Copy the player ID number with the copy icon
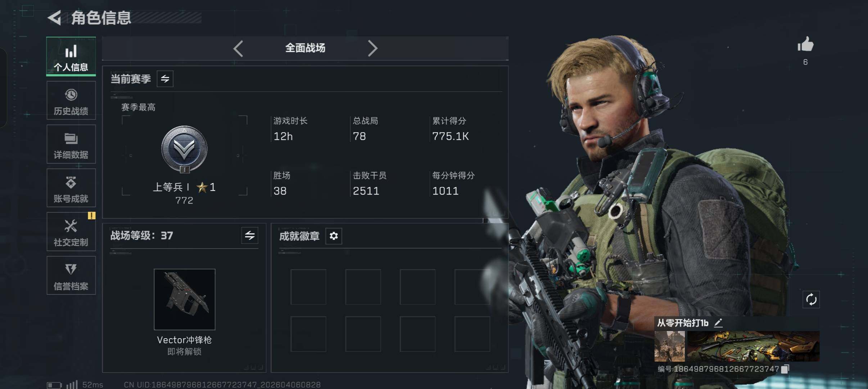Screen dimensions: 868x389 pos(785,369)
